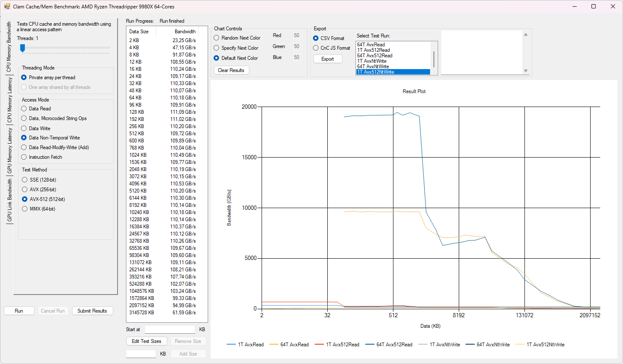Click the Threads slider handle
This screenshot has width=623, height=364.
point(23,48)
